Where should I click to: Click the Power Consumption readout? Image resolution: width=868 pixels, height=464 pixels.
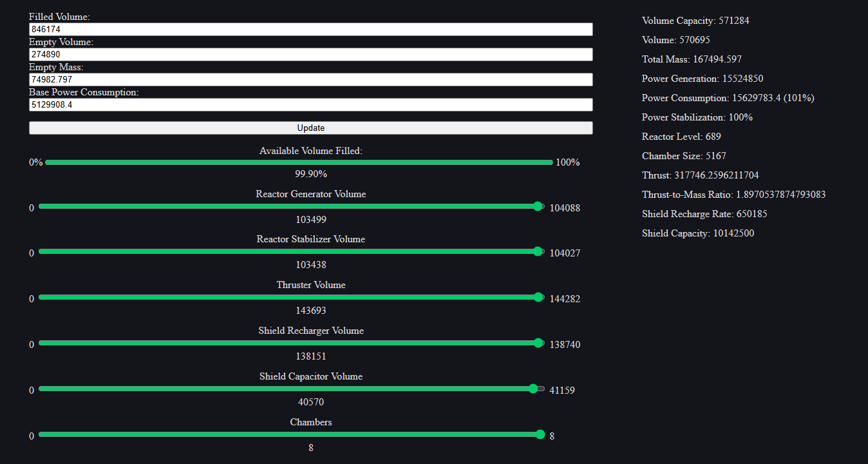[728, 98]
